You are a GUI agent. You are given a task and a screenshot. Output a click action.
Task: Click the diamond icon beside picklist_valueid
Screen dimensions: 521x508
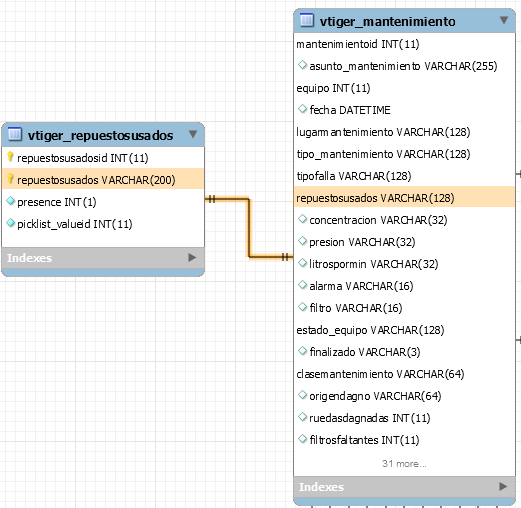[x=11, y=223]
